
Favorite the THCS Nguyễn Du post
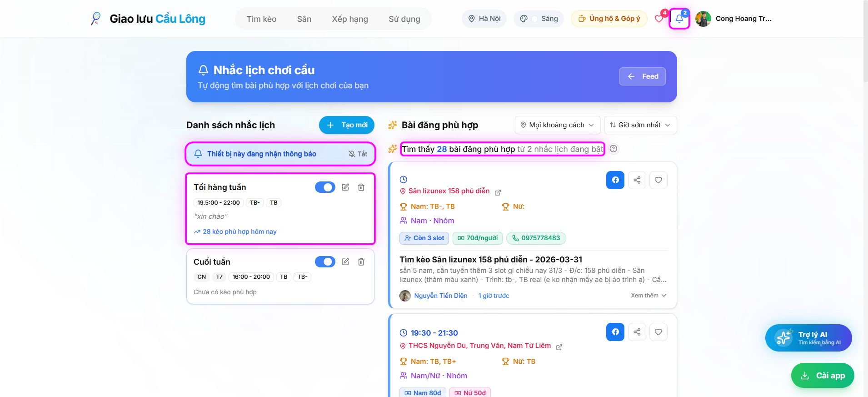(658, 332)
